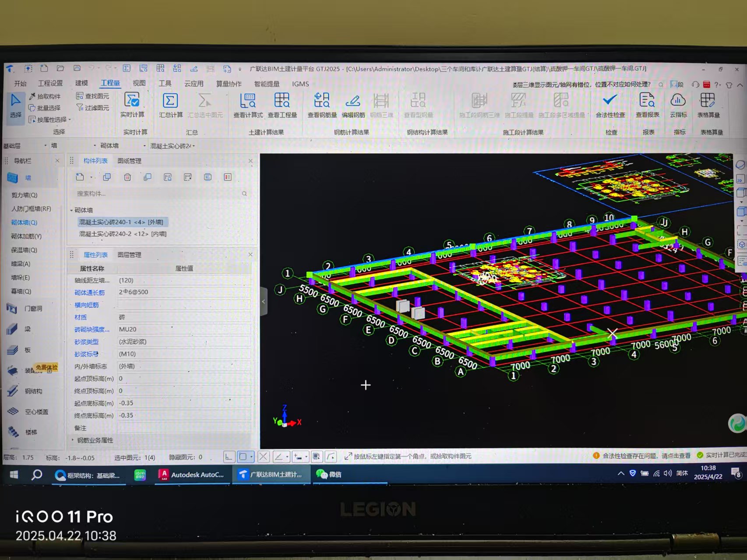Viewport: 747px width, 560px height.
Task: Expand the 钢筋业务属性 section
Action: pyautogui.click(x=73, y=440)
